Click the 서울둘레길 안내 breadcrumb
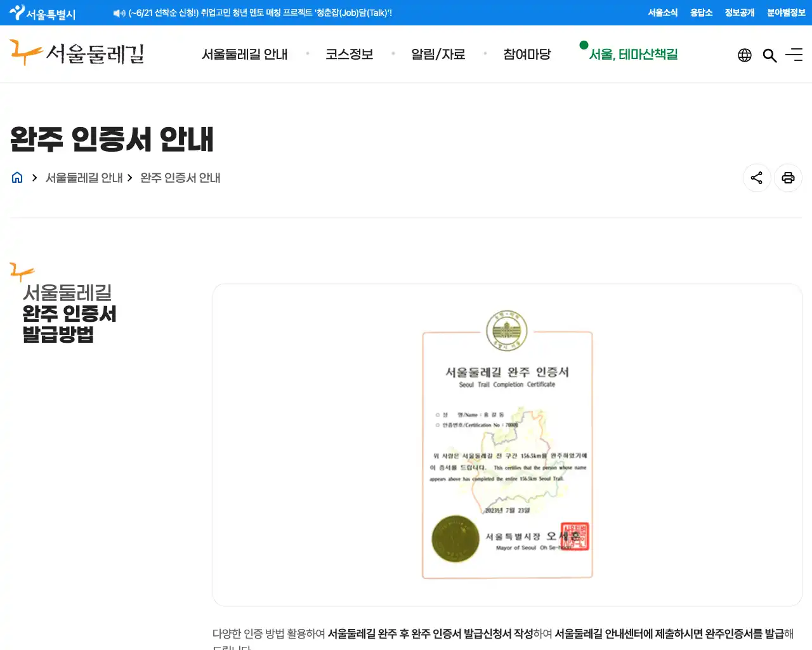This screenshot has height=650, width=812. tap(84, 178)
